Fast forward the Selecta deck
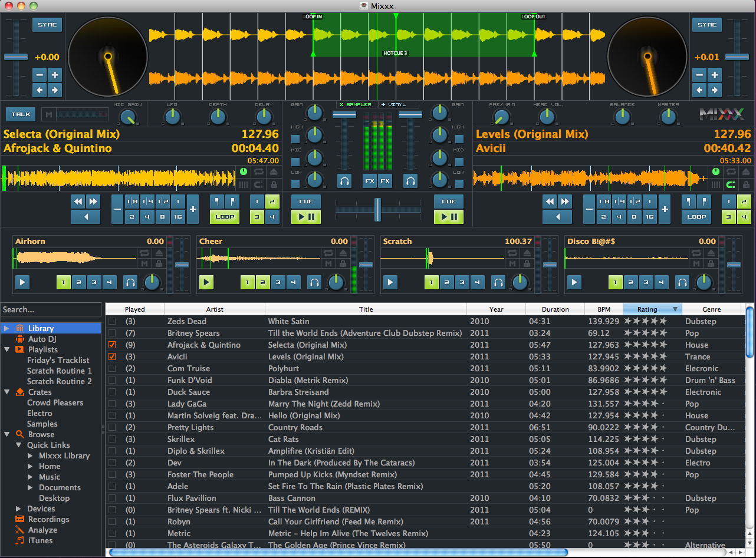This screenshot has width=756, height=558. coord(93,202)
